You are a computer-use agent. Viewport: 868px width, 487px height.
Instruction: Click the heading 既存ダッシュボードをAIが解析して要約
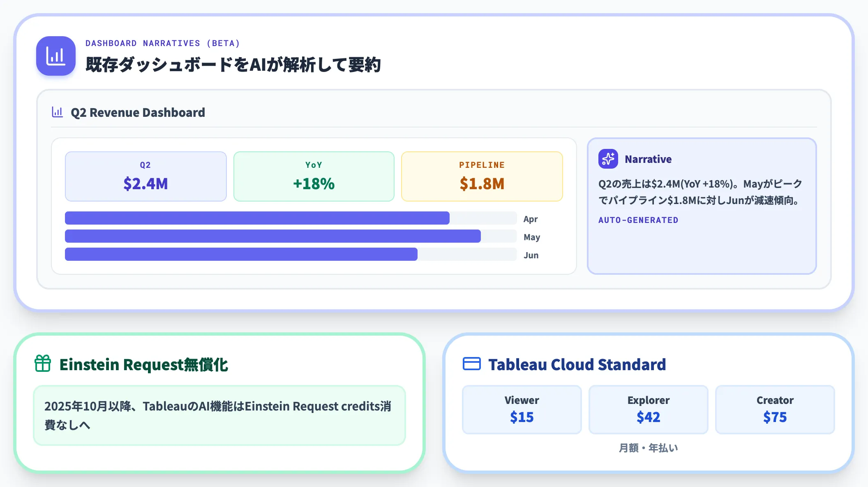(x=233, y=65)
